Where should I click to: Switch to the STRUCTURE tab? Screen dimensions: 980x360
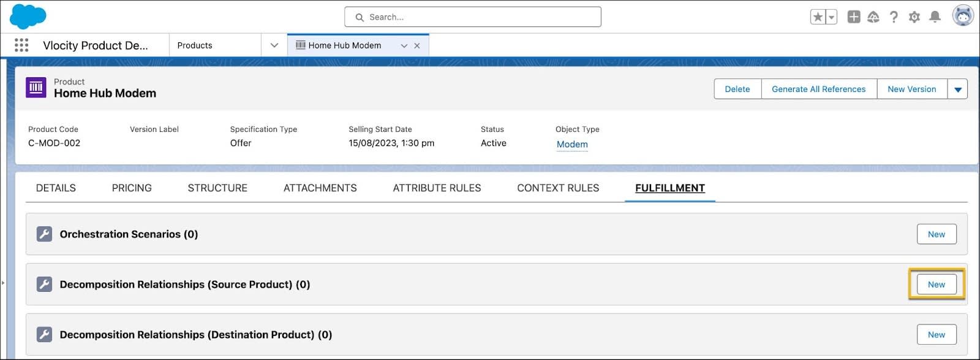[x=217, y=188]
